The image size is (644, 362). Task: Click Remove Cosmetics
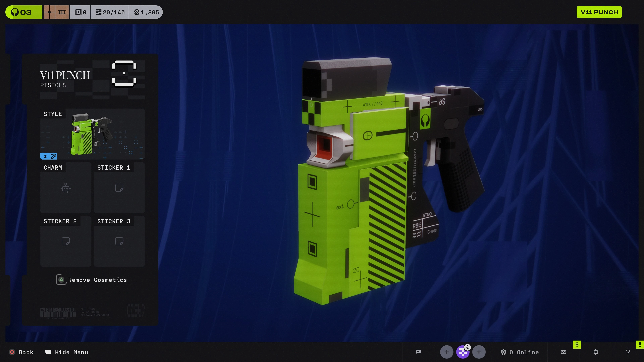click(x=92, y=280)
